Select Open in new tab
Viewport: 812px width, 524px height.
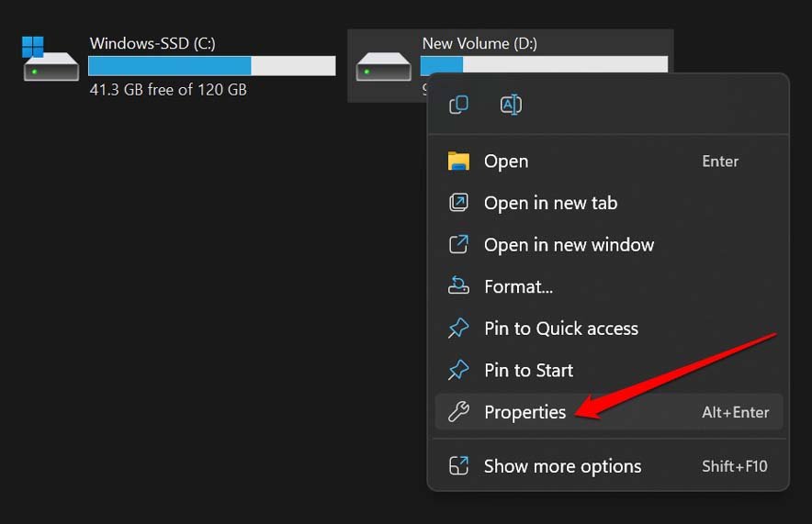[x=609, y=203]
